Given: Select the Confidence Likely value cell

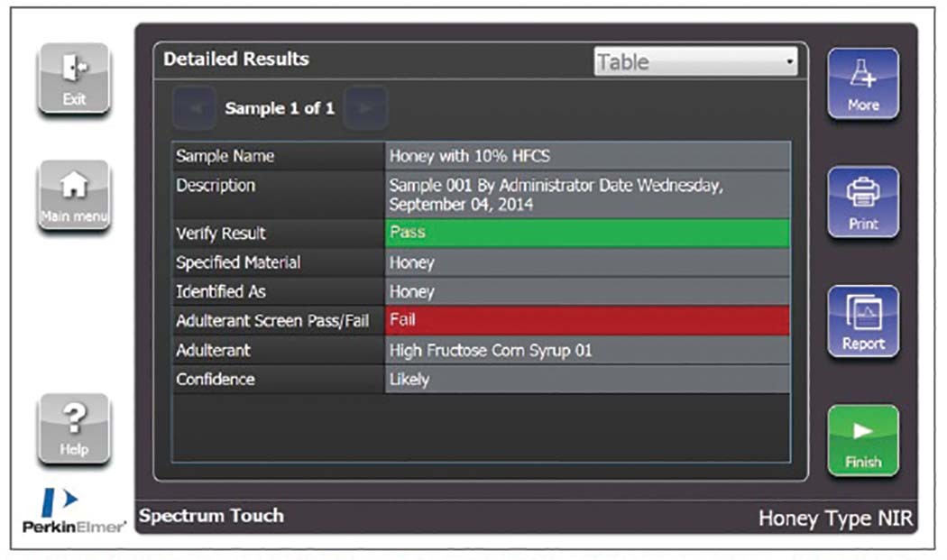Looking at the screenshot, I should (x=586, y=380).
